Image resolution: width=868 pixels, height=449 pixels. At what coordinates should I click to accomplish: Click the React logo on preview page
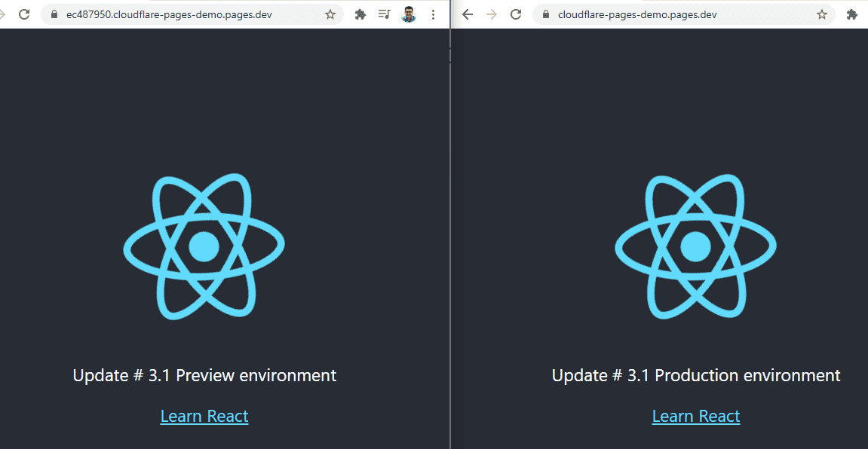[x=204, y=246]
